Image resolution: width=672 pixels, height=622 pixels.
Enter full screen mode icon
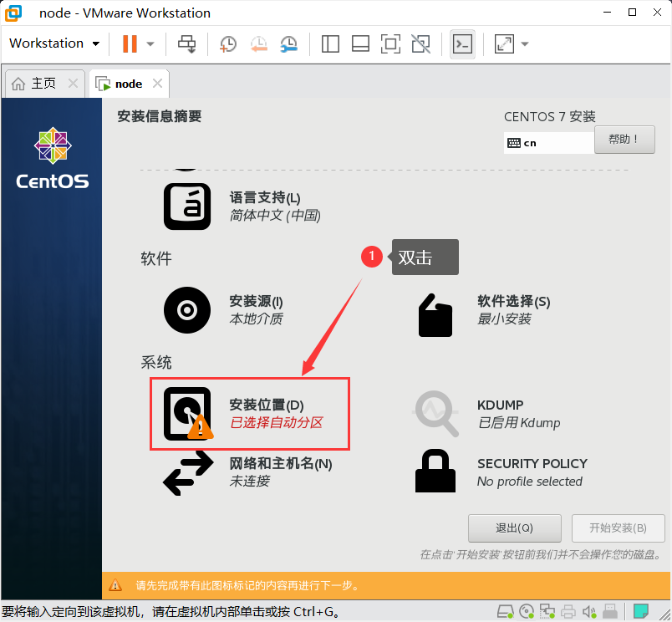click(x=390, y=43)
